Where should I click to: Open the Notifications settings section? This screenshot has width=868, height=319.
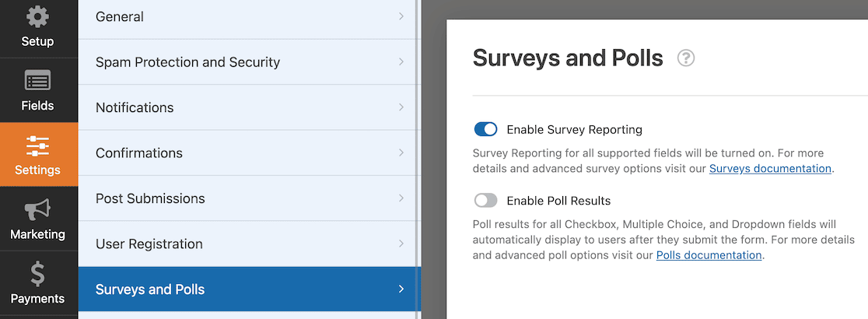(x=247, y=107)
